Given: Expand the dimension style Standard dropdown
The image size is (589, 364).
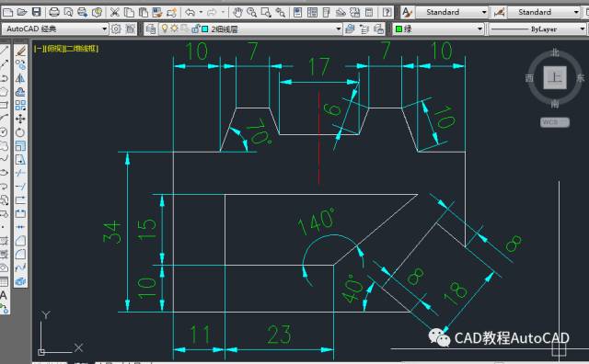Looking at the screenshot, I should click(576, 12).
